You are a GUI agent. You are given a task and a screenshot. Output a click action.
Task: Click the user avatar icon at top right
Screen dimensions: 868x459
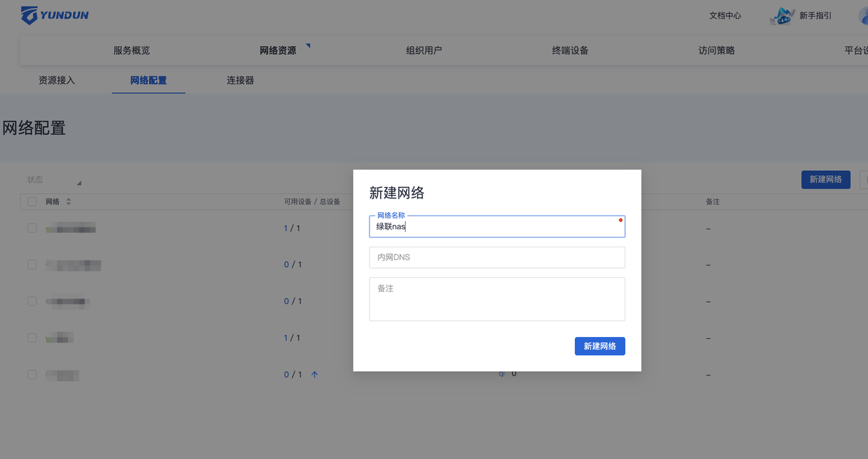coord(861,15)
